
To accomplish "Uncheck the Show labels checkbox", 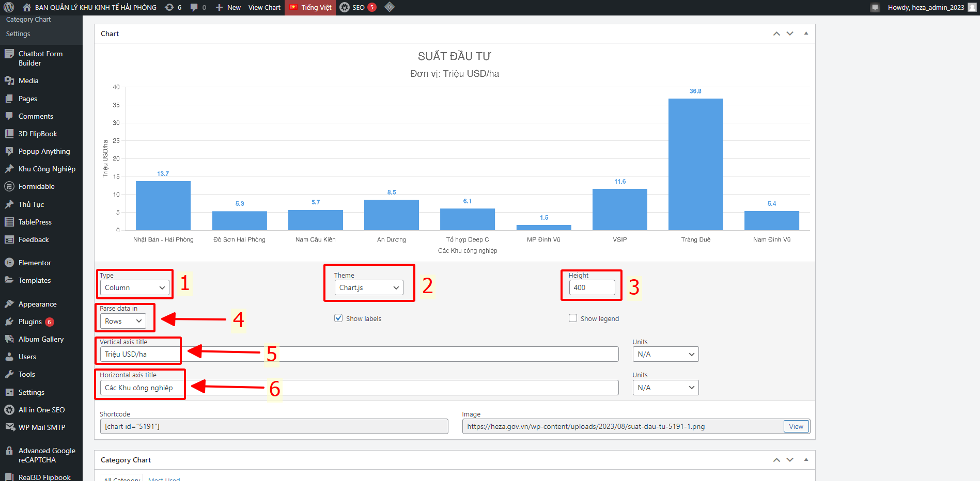I will tap(338, 318).
